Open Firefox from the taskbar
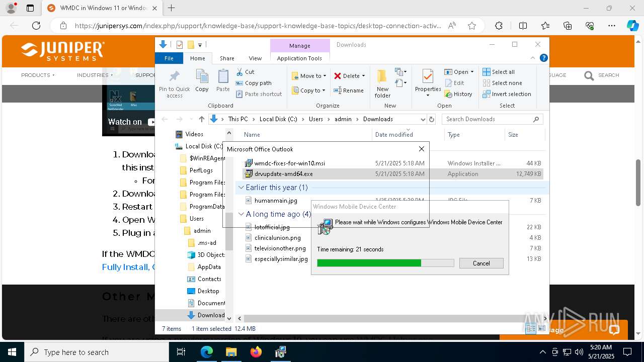This screenshot has height=362, width=644. (256, 352)
